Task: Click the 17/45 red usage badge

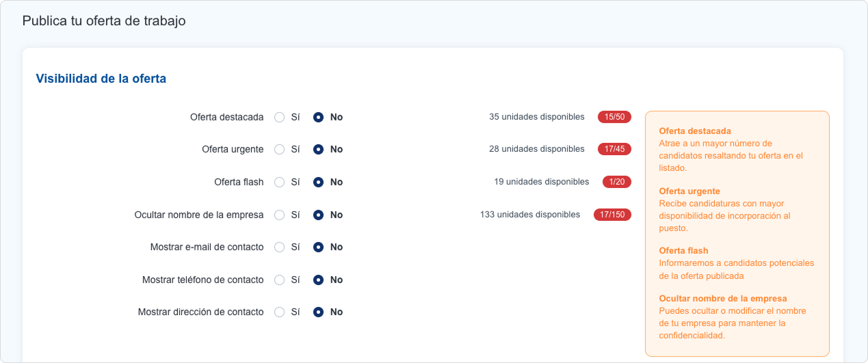Action: [x=614, y=149]
